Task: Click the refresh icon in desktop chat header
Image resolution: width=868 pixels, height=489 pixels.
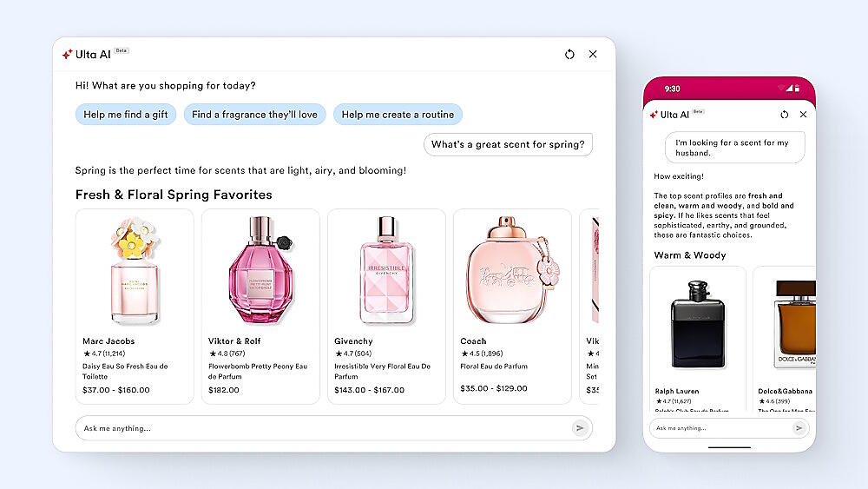Action: [569, 54]
